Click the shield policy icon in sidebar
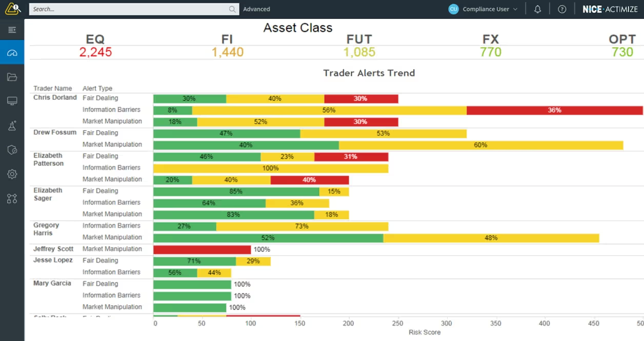The height and width of the screenshot is (341, 644). click(x=12, y=150)
